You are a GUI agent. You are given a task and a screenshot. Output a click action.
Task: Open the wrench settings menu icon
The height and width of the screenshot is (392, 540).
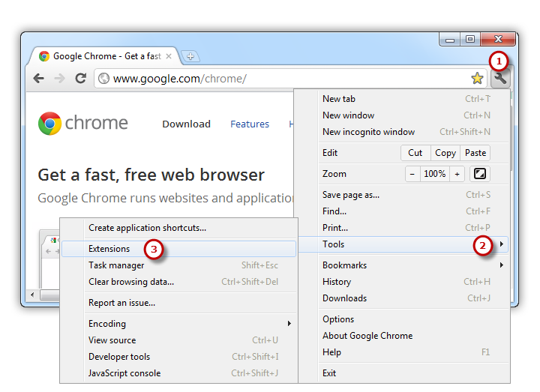click(x=499, y=79)
